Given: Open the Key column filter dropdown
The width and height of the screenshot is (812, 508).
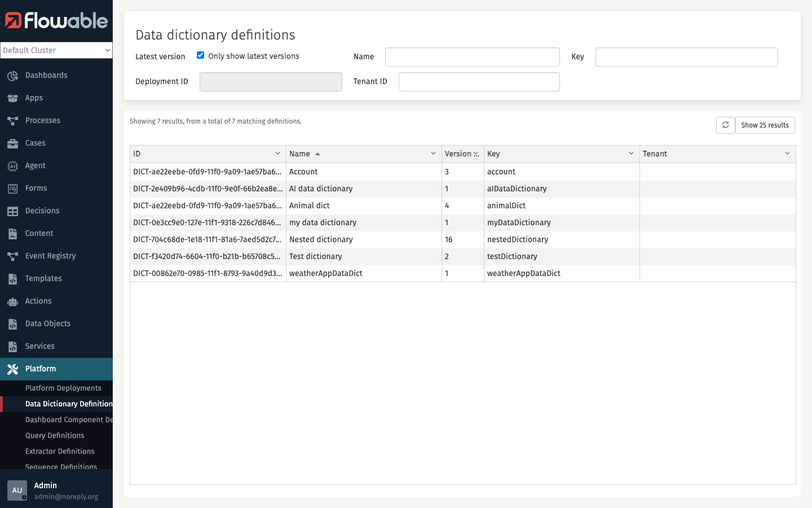Looking at the screenshot, I should 631,154.
